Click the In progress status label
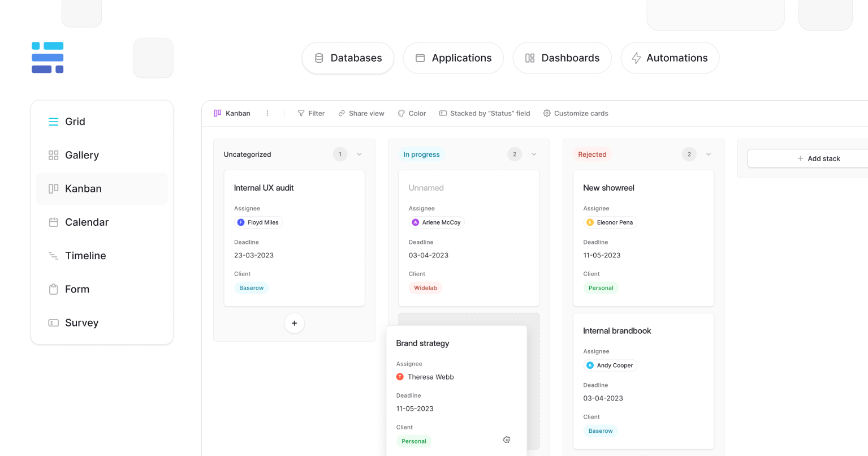This screenshot has height=456, width=868. (421, 154)
